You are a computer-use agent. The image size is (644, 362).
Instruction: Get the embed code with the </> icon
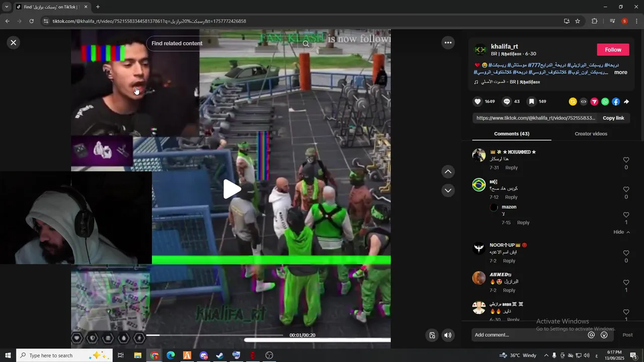pos(584,102)
